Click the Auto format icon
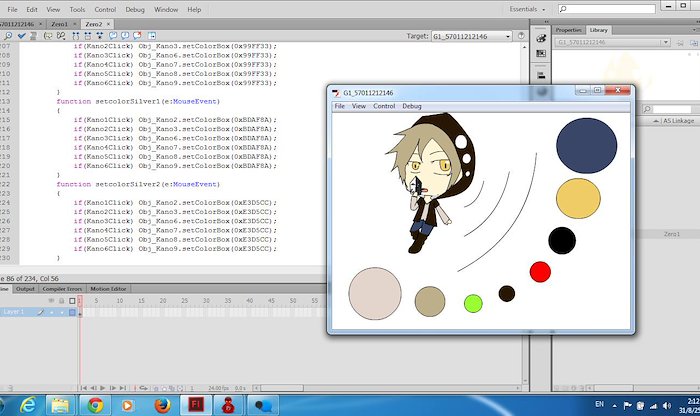Screen dimensions: 700x416 coord(33,36)
